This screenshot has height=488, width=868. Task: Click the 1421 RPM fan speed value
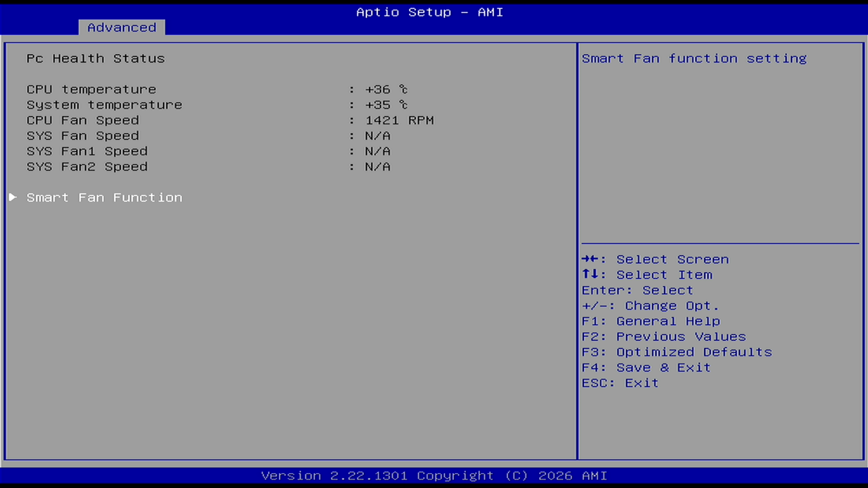[399, 120]
